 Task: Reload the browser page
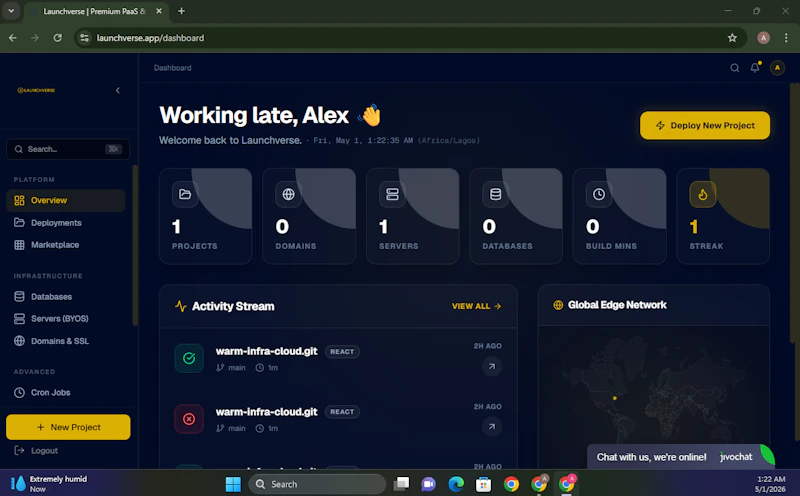click(58, 38)
